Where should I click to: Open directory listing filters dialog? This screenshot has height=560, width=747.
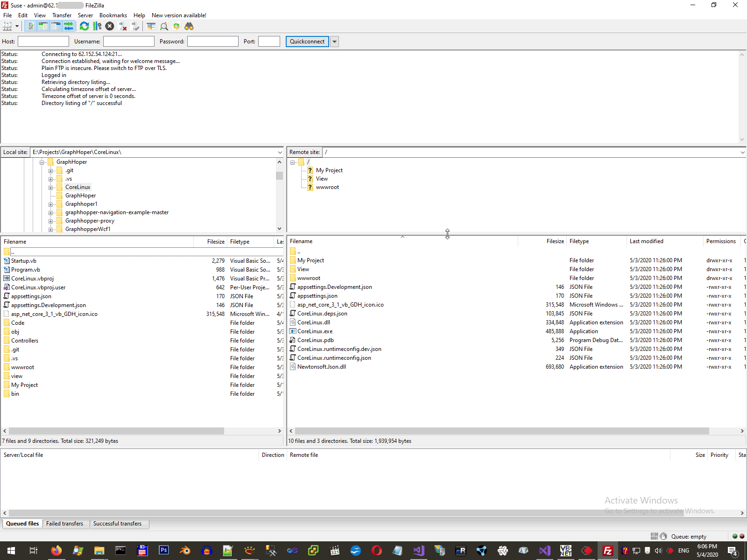click(x=151, y=27)
